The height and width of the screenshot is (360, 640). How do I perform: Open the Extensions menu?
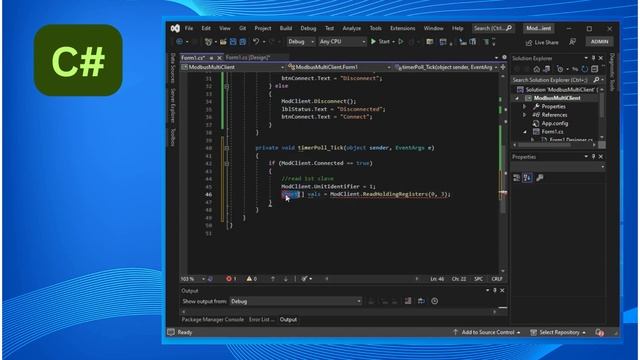tap(402, 28)
